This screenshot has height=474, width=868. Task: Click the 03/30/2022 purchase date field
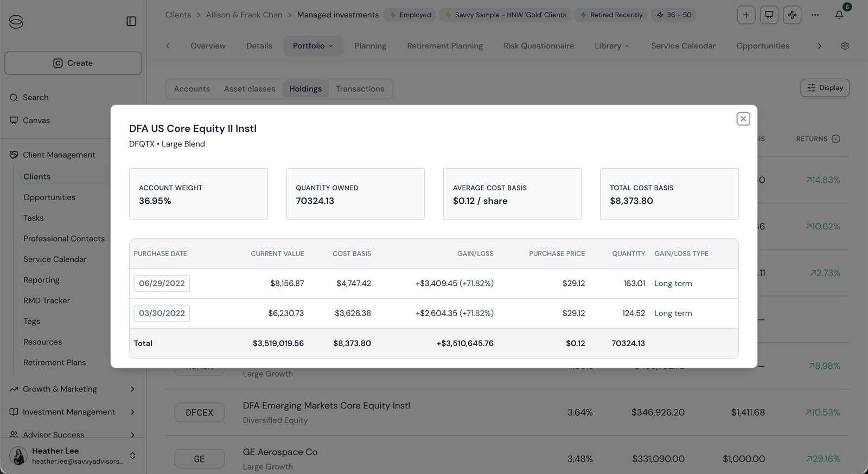pyautogui.click(x=162, y=313)
